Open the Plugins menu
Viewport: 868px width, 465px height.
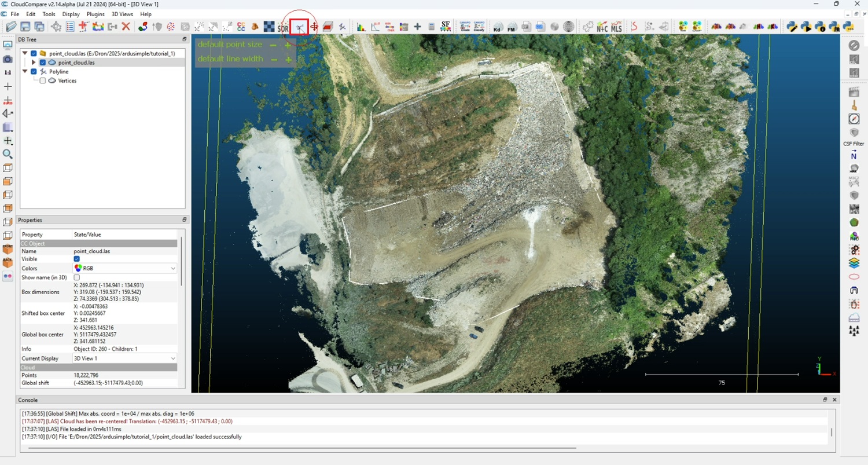tap(95, 14)
